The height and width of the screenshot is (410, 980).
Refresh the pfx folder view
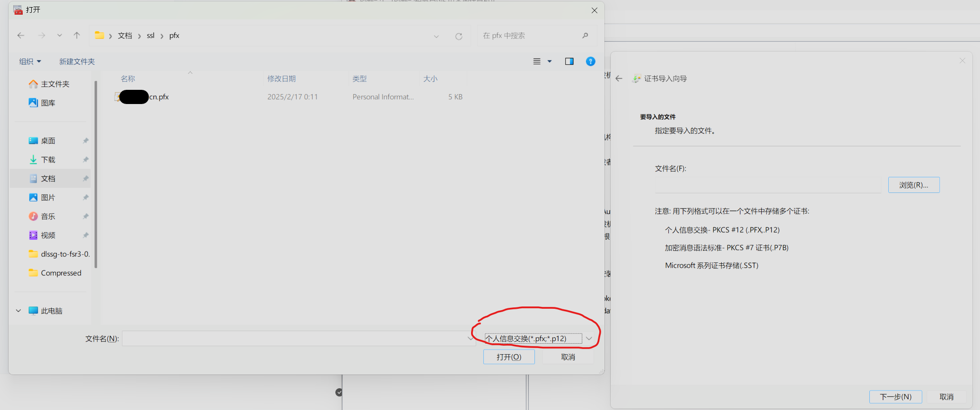(458, 36)
